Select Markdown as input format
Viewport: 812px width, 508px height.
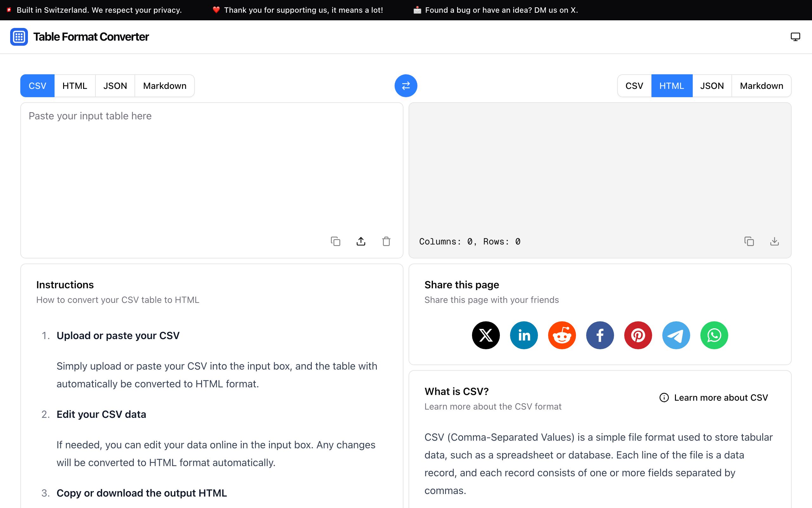pos(164,86)
